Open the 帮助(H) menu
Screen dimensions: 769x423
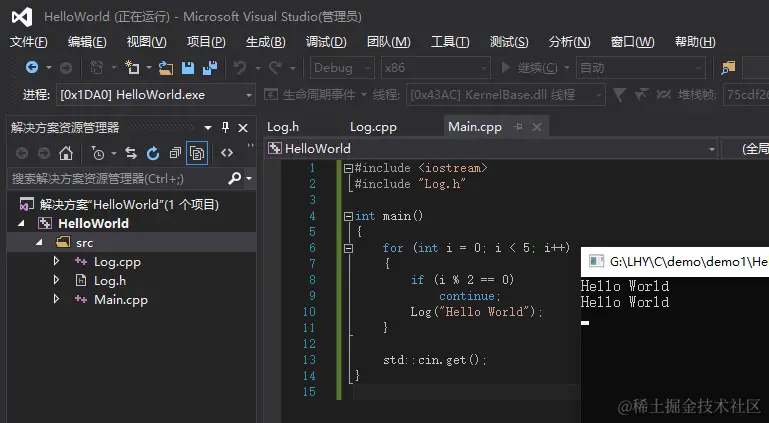coord(695,42)
